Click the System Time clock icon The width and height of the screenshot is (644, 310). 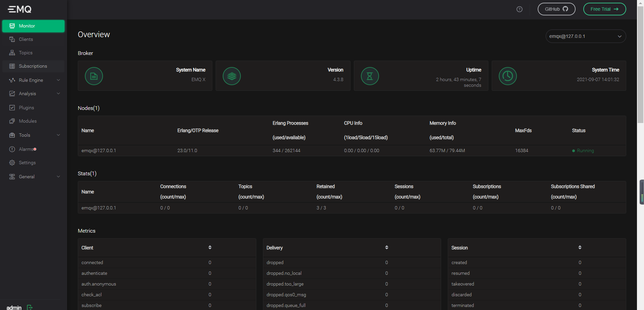[x=508, y=76]
